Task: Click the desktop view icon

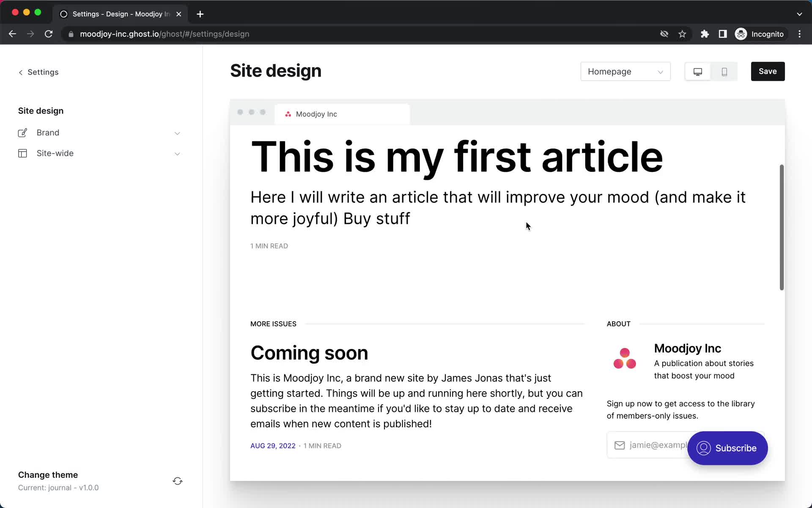Action: point(697,72)
